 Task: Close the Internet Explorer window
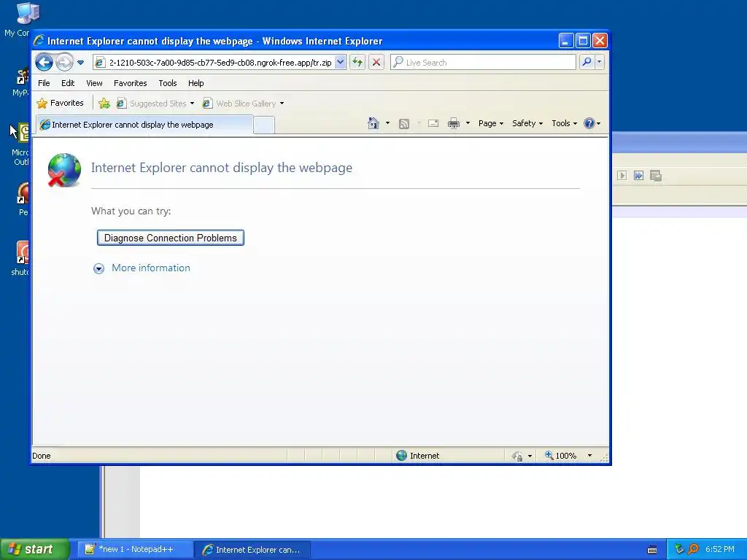click(600, 41)
